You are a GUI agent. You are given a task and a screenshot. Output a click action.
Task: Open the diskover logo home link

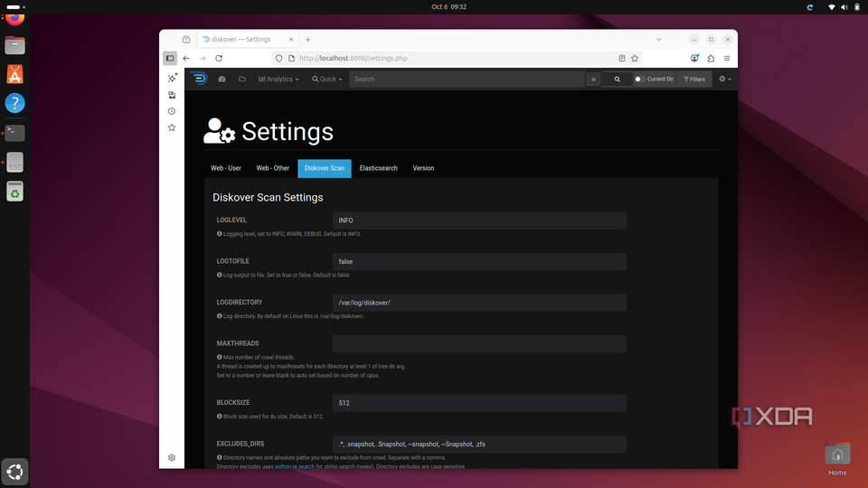pos(200,79)
